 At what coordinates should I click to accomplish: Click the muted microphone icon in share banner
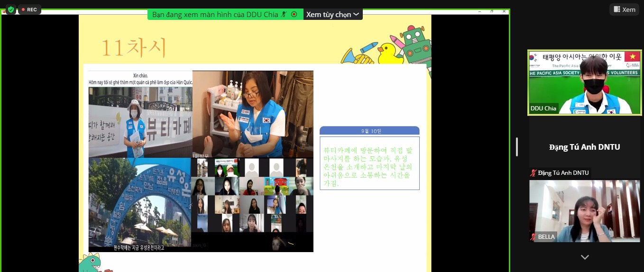point(284,14)
